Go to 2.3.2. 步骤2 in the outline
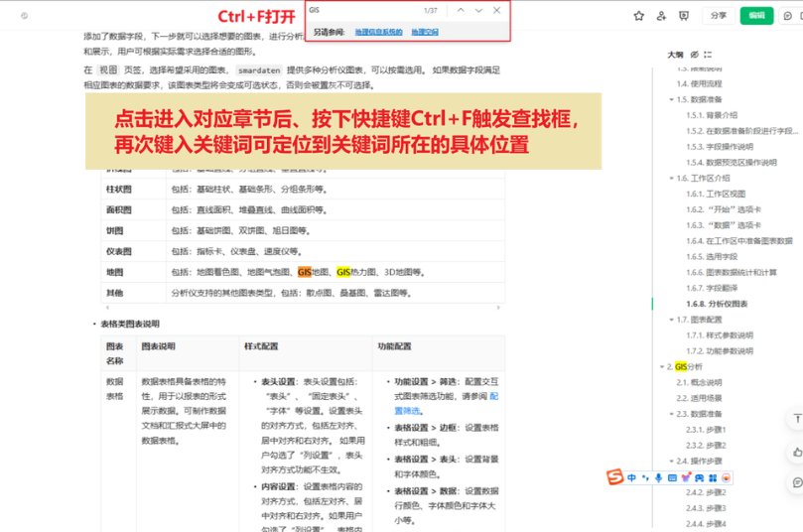Image resolution: width=803 pixels, height=532 pixels. coord(706,445)
